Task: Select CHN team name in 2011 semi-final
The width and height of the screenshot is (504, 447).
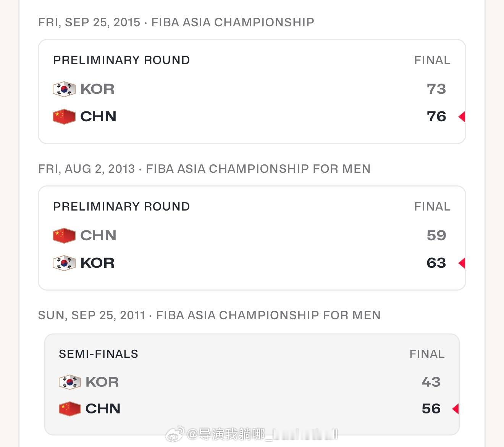Action: (103, 408)
